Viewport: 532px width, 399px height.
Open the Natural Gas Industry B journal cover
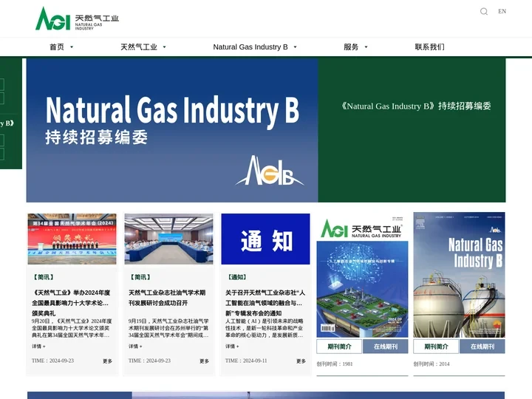point(459,275)
